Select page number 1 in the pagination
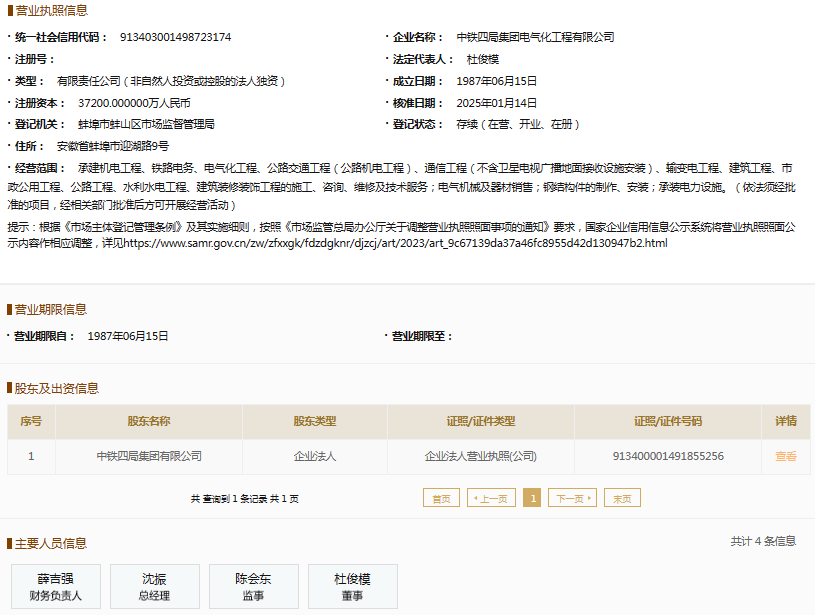The image size is (815, 615). [532, 498]
